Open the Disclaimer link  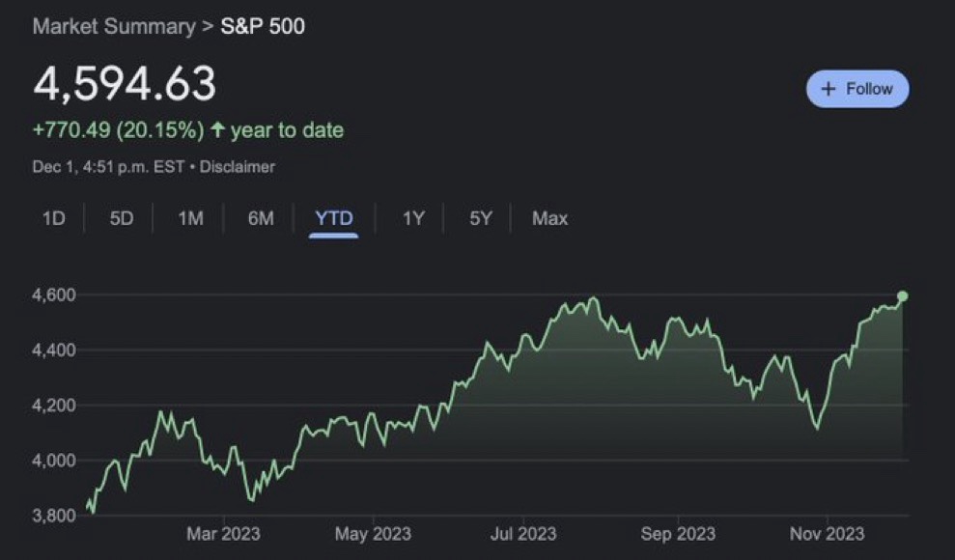coord(238,167)
